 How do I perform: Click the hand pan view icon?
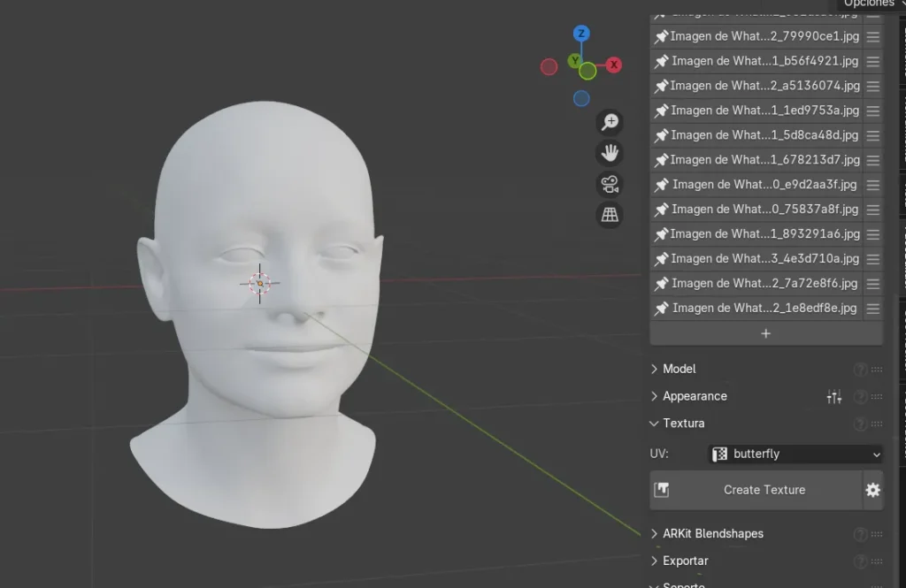click(610, 153)
